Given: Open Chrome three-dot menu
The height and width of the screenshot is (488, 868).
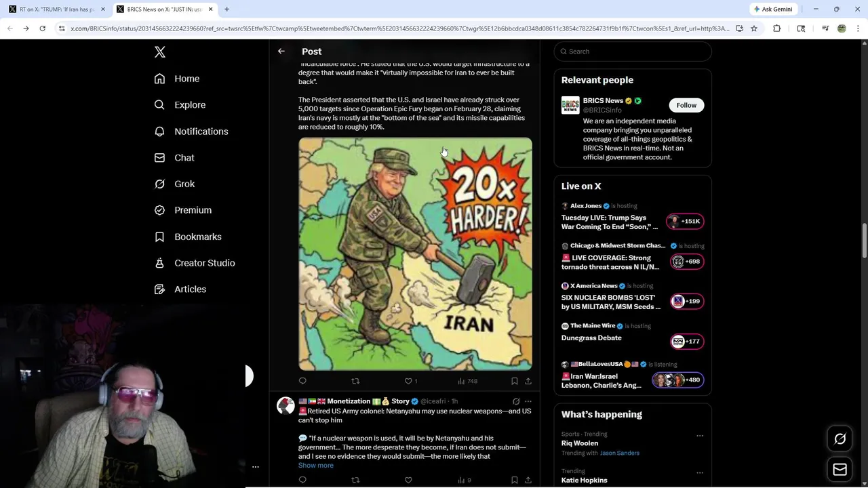Looking at the screenshot, I should coord(858,28).
